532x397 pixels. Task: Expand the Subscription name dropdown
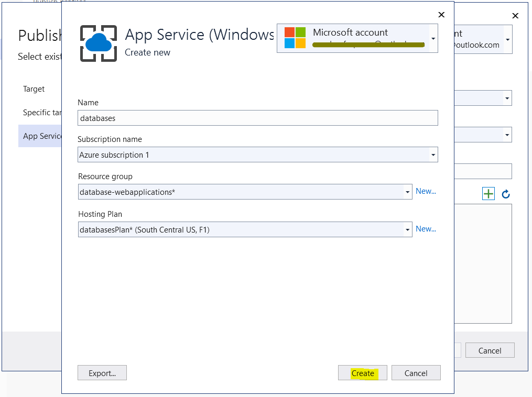[x=433, y=155]
